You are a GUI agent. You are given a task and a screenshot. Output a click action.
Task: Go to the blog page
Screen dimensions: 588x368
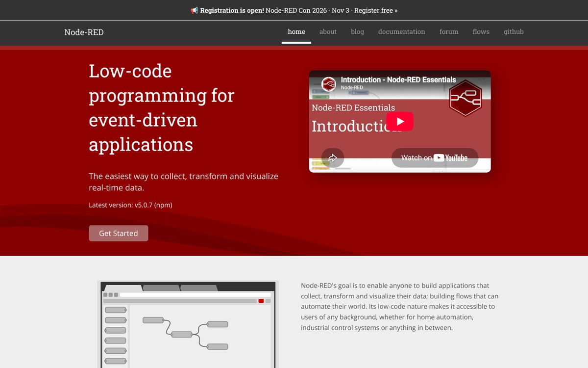(357, 32)
